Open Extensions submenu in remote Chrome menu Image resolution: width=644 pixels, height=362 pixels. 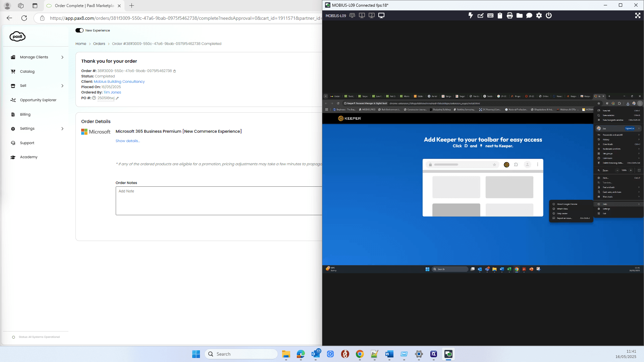619,158
